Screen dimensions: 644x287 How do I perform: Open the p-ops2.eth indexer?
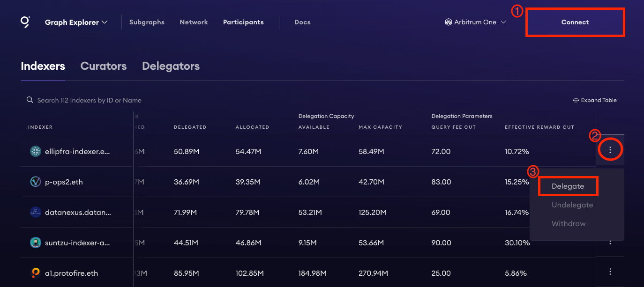[64, 182]
